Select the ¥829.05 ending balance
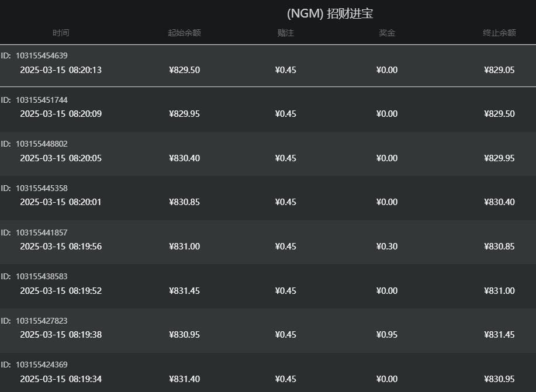This screenshot has height=392, width=536. coord(499,70)
